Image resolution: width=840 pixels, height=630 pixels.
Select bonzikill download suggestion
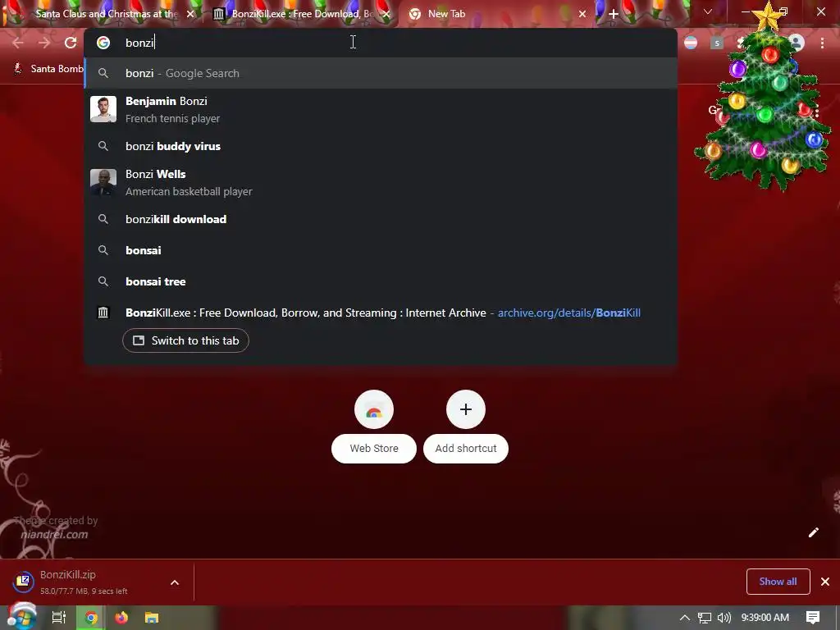tap(381, 219)
